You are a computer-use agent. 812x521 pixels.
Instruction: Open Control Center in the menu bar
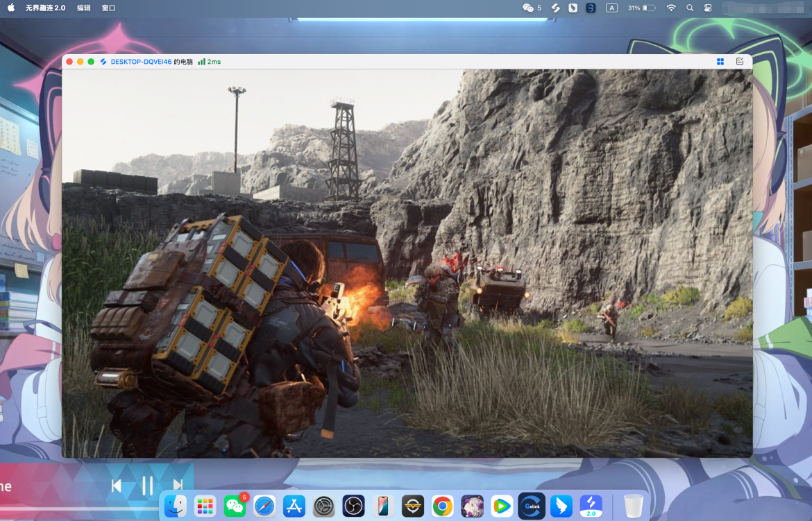pos(708,8)
